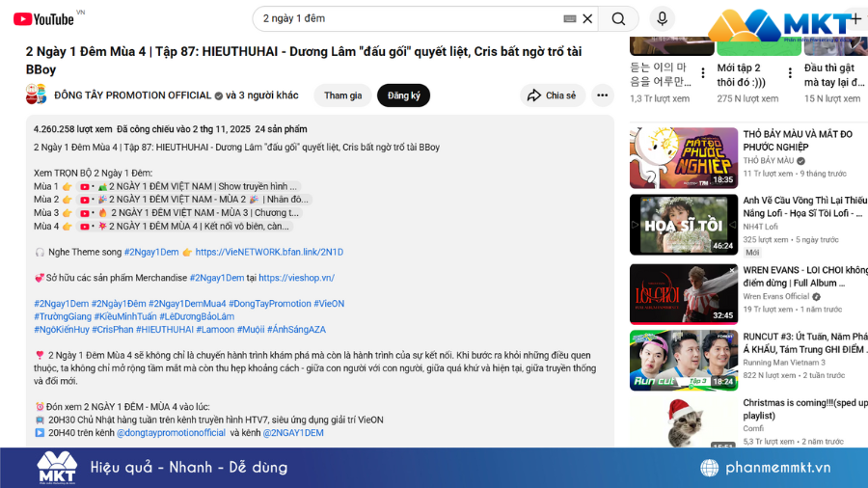Image resolution: width=868 pixels, height=488 pixels.
Task: Start voice search with the microphone icon
Action: (662, 19)
